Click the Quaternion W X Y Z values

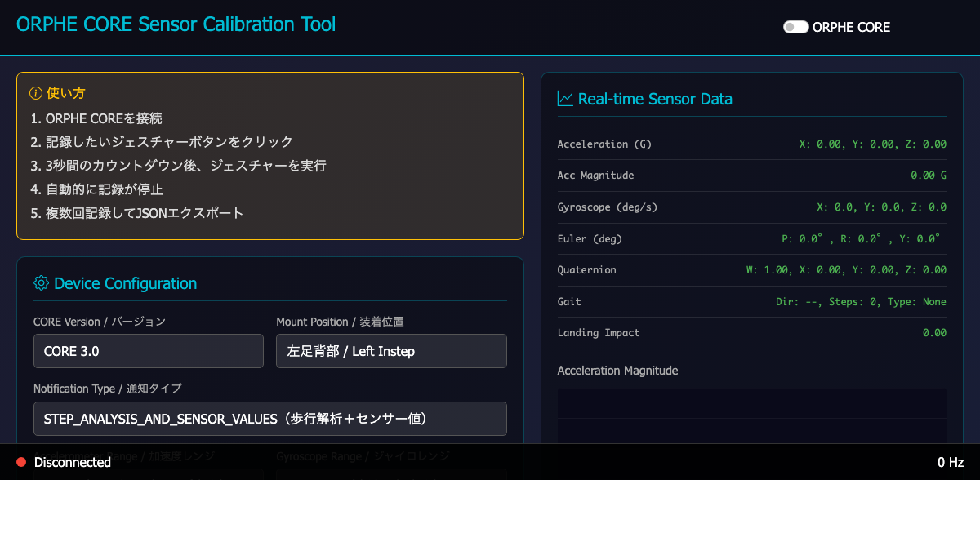[846, 270]
